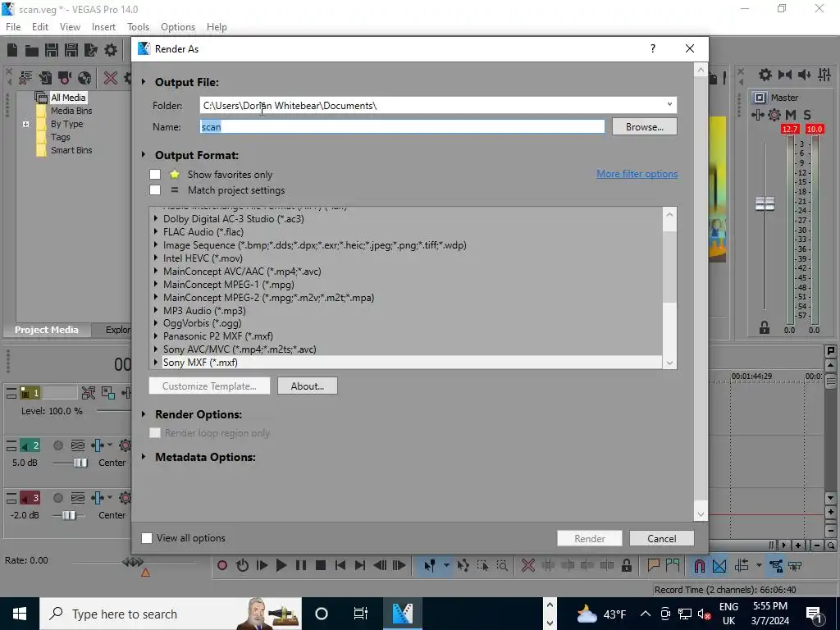Collapse the Output Format section
The image size is (840, 630).
[x=144, y=155]
